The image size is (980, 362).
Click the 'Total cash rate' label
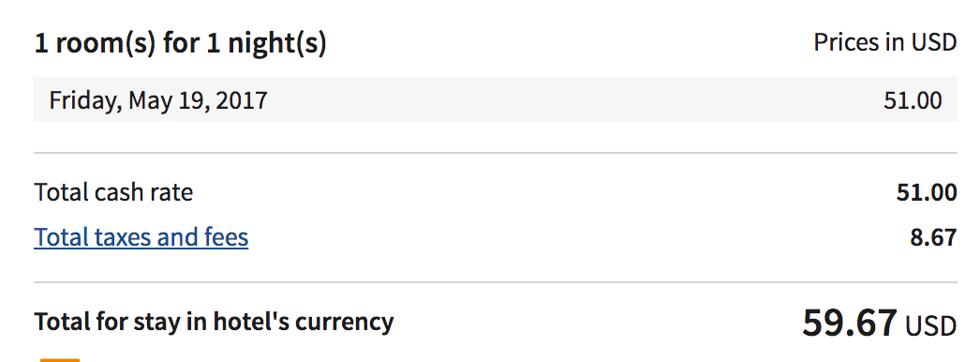click(x=113, y=192)
